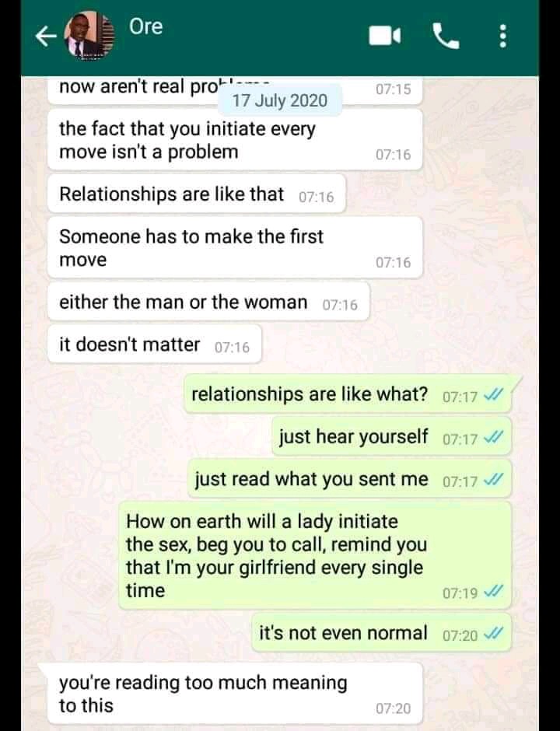The width and height of the screenshot is (560, 731).
Task: Tap the back arrow in header
Action: click(x=46, y=37)
